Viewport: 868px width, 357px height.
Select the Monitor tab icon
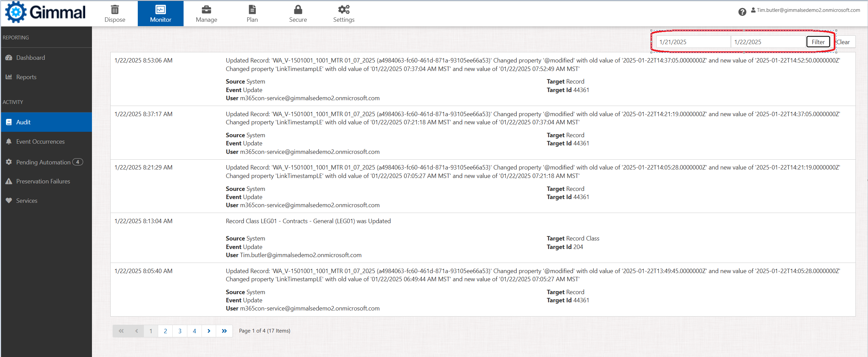tap(161, 10)
